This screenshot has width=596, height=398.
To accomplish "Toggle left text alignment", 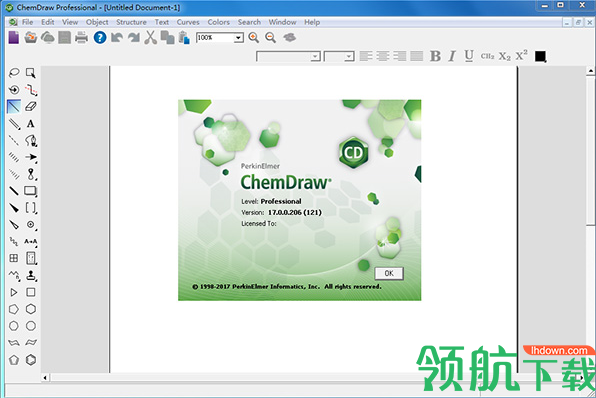I will [366, 56].
